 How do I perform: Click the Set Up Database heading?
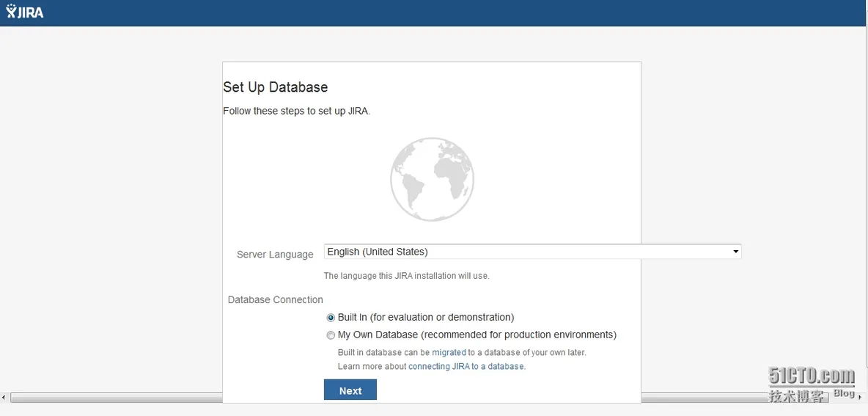coord(276,87)
